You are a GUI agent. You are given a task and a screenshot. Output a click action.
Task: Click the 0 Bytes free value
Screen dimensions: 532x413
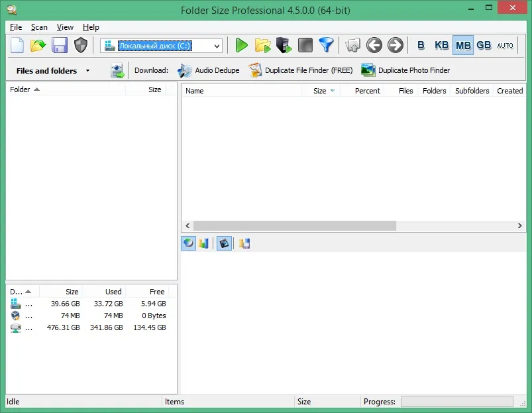[x=154, y=316]
